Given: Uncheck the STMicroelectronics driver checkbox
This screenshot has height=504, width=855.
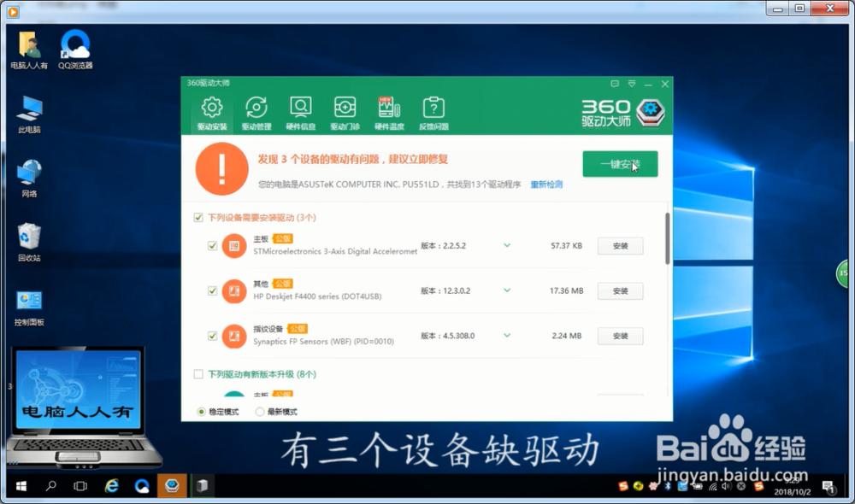Looking at the screenshot, I should click(x=213, y=246).
